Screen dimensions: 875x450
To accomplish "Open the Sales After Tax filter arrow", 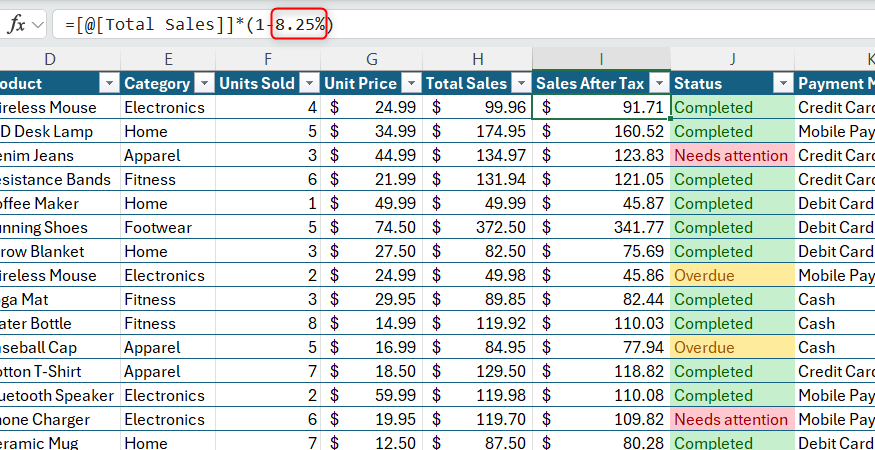I will point(660,84).
